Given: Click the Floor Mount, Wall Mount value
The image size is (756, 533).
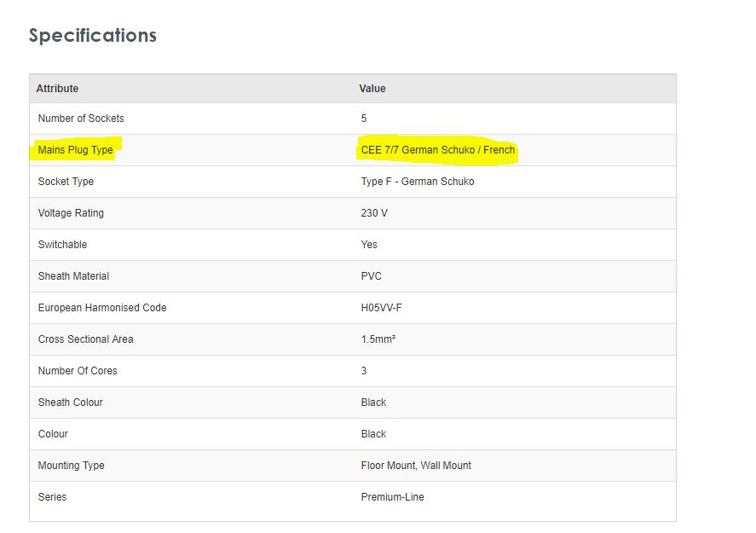Looking at the screenshot, I should point(416,466).
